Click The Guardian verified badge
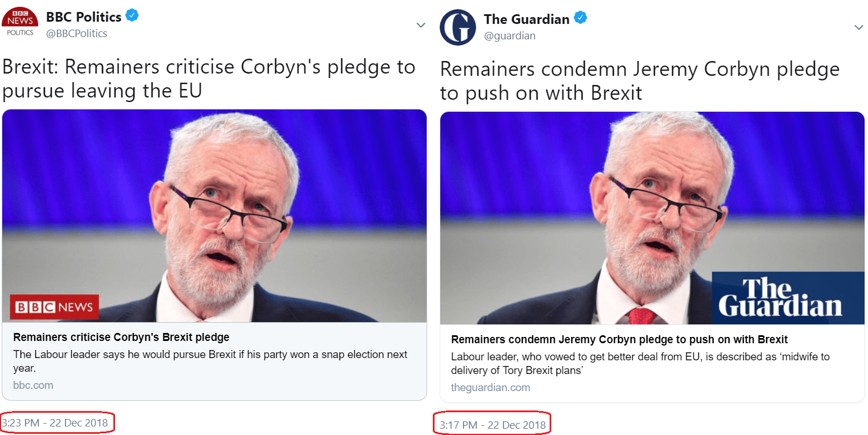Viewport: 868px width, 435px height. coord(580,18)
